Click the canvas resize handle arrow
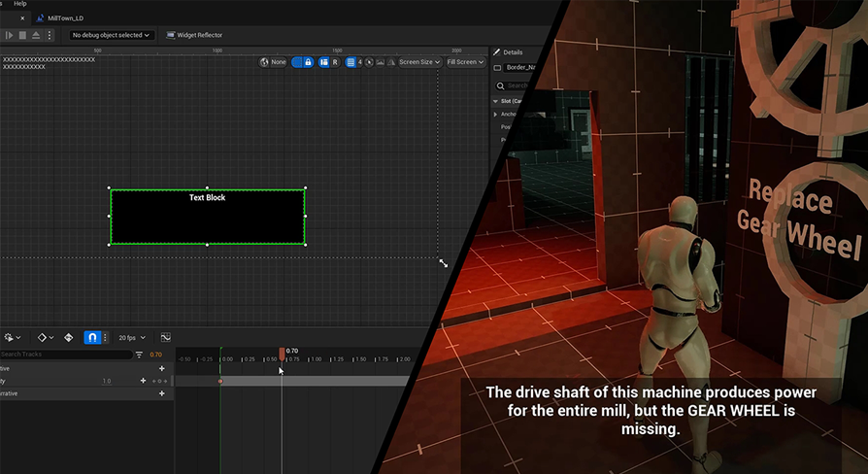Viewport: 868px width, 474px height. (444, 263)
